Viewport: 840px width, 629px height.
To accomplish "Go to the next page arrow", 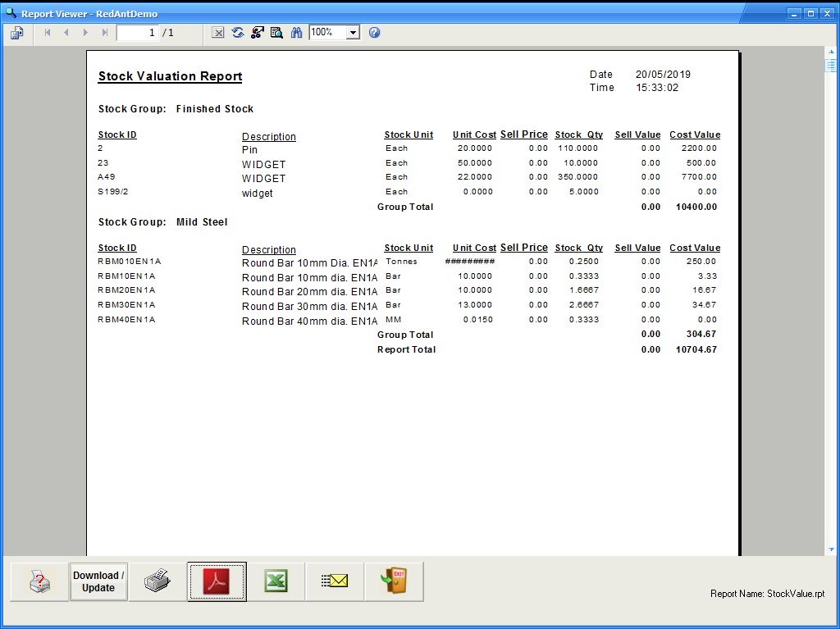I will pos(85,33).
